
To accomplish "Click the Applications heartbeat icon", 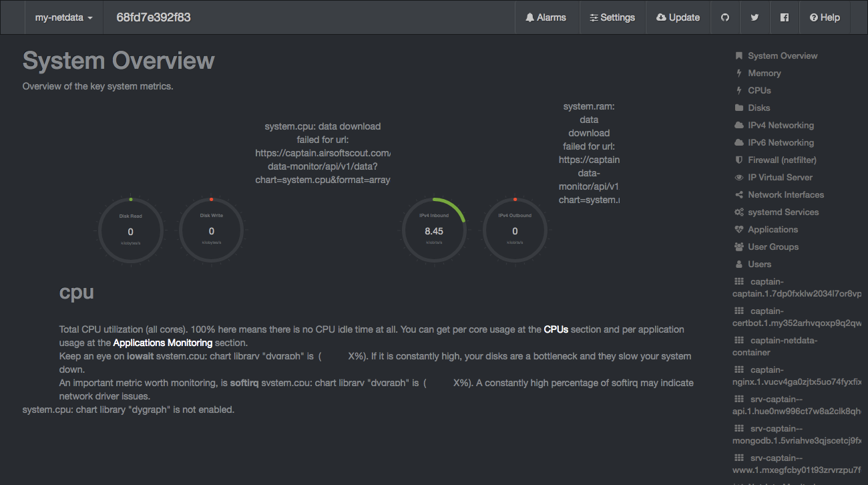I will pyautogui.click(x=738, y=229).
